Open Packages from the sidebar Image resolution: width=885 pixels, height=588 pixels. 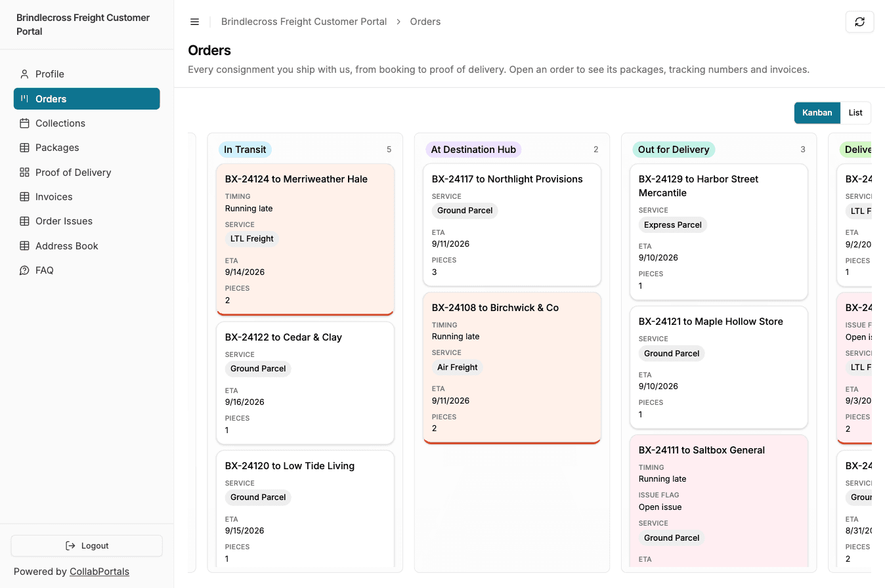pyautogui.click(x=87, y=148)
